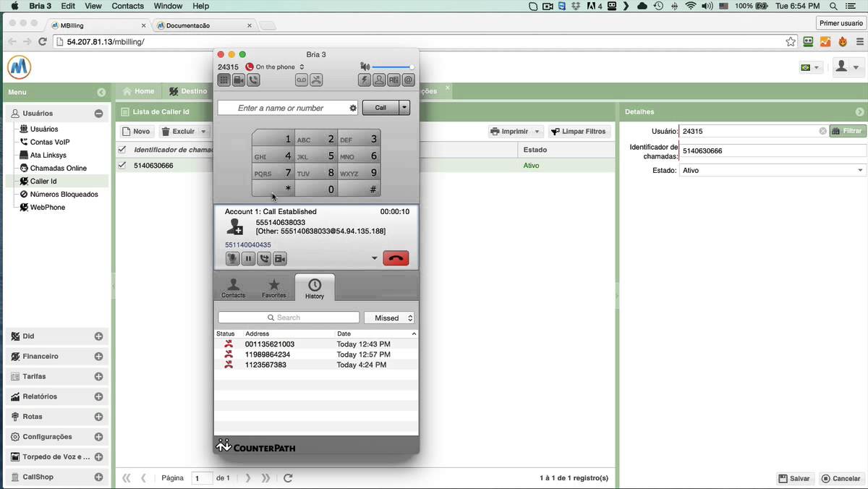Viewport: 868px width, 489px height.
Task: Collapse the Detalhes panel arrow
Action: 860,112
